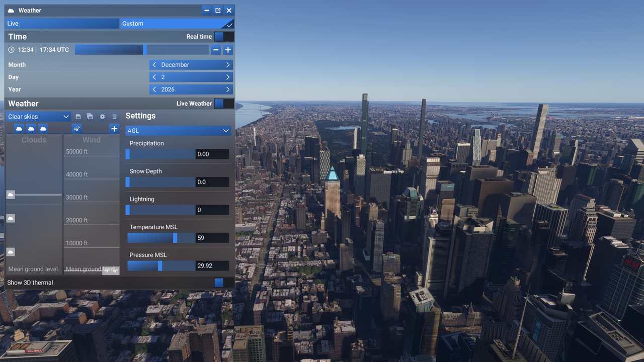The width and height of the screenshot is (644, 362).
Task: Increase the time with the plus button
Action: click(x=228, y=50)
